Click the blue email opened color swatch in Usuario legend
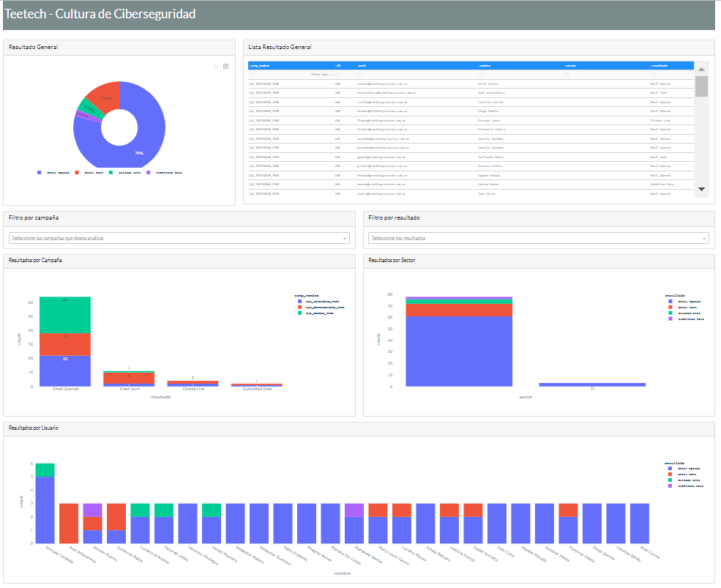The width and height of the screenshot is (721, 588). pyautogui.click(x=670, y=469)
